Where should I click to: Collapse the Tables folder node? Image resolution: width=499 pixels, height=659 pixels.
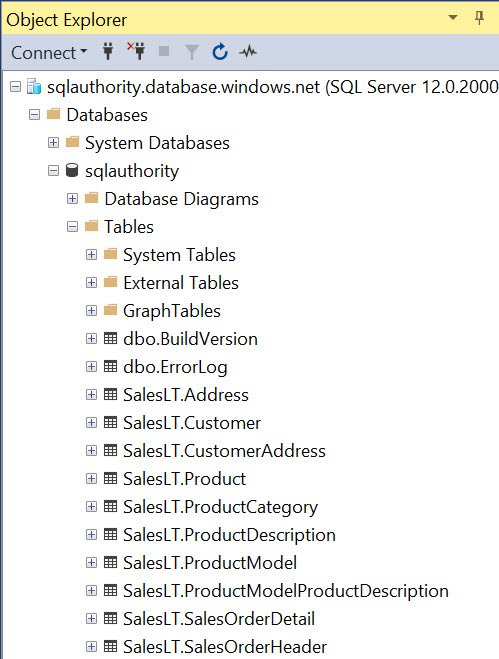(x=72, y=227)
